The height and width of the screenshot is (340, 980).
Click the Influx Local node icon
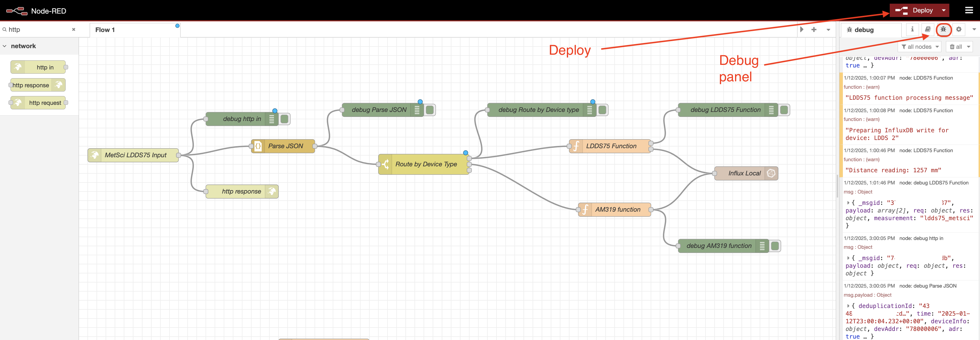pos(771,173)
